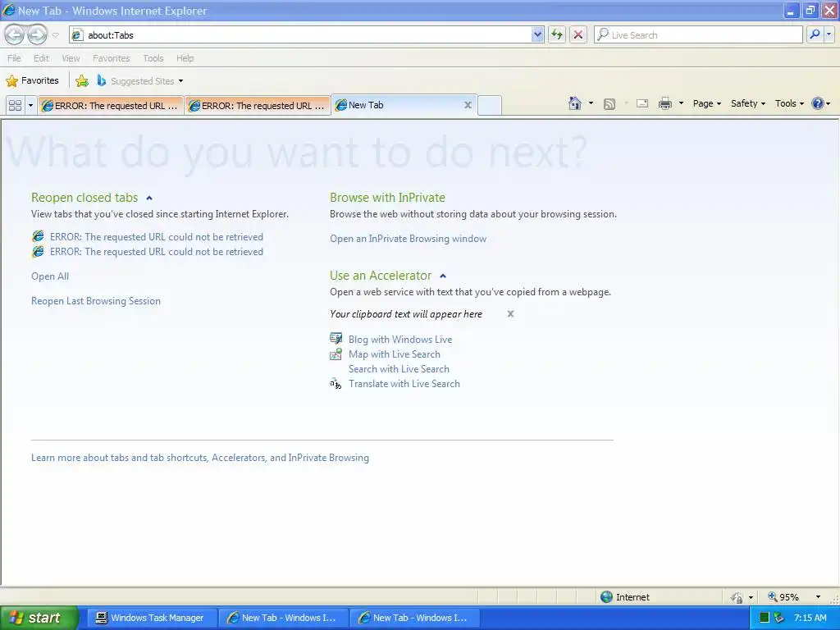
Task: Click the blue Help question mark icon
Action: pyautogui.click(x=818, y=103)
